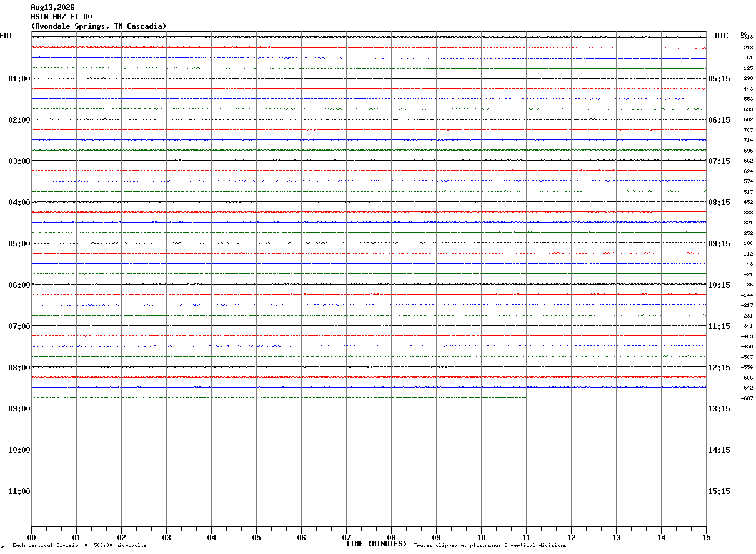Image resolution: width=756 pixels, height=554 pixels.
Task: Select the EDT timezone label
Action: [x=6, y=36]
